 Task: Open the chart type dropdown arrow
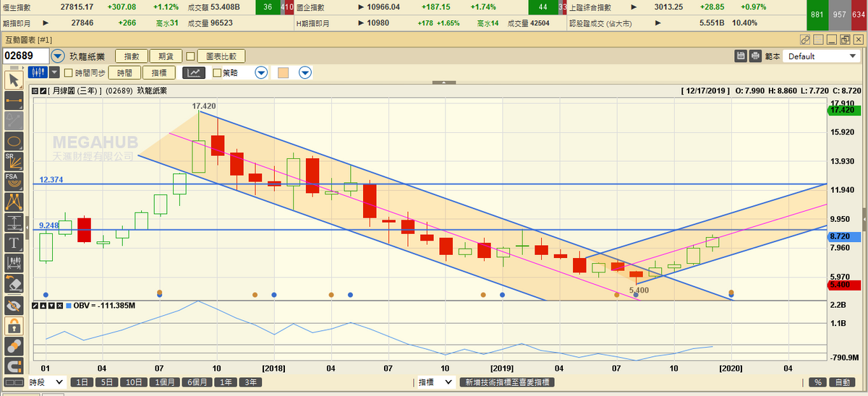point(55,72)
